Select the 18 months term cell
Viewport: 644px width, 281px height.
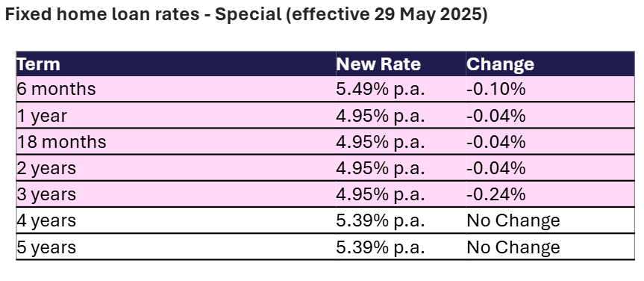pos(176,142)
